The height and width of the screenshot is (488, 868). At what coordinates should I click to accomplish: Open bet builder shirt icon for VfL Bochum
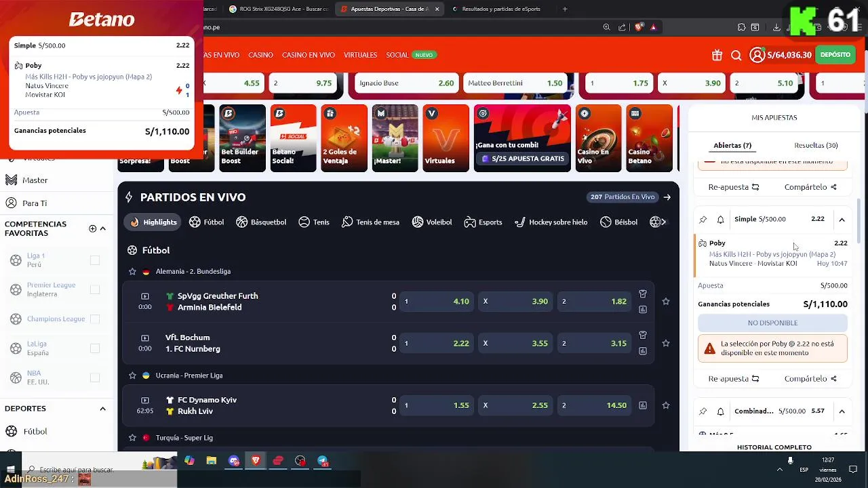[643, 335]
